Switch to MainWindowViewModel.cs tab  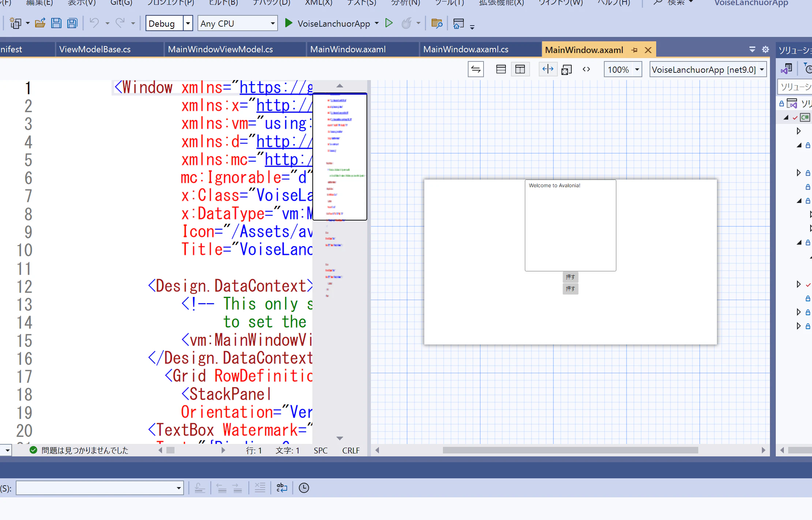220,49
